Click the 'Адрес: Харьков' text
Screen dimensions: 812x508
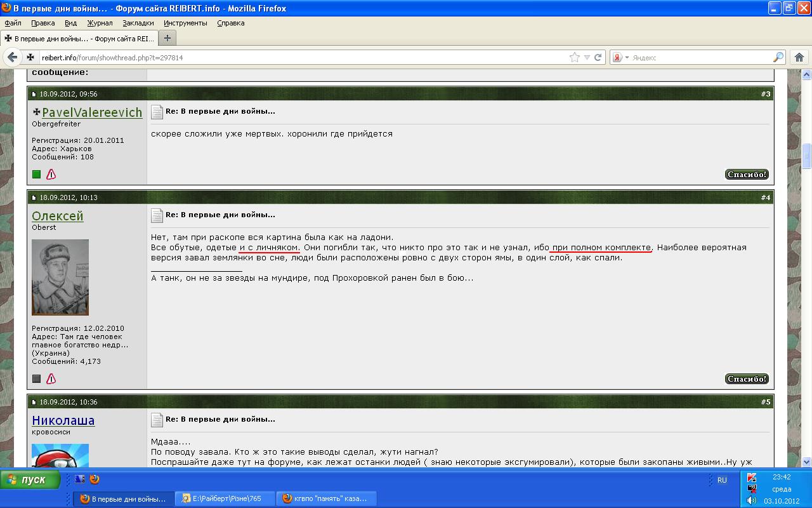(62, 149)
